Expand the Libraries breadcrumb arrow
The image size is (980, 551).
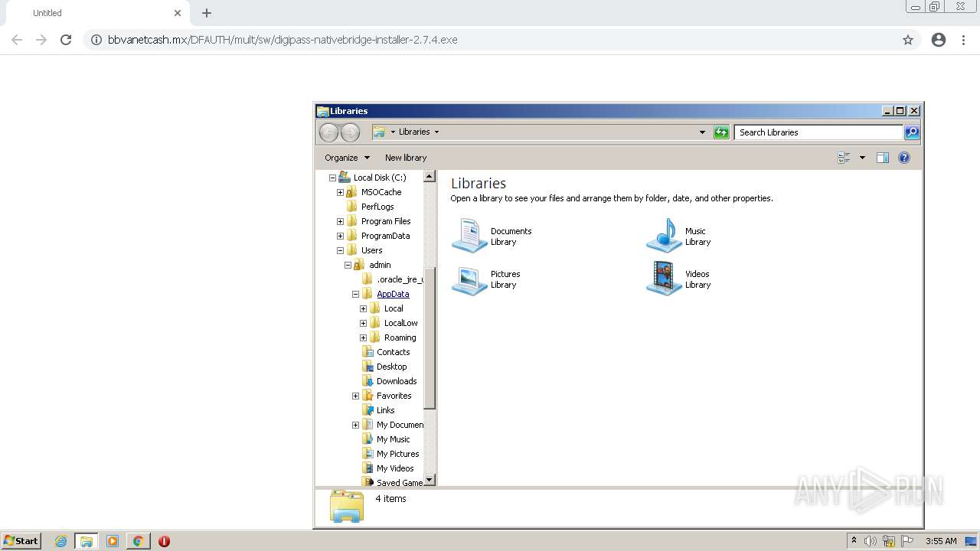pyautogui.click(x=436, y=132)
